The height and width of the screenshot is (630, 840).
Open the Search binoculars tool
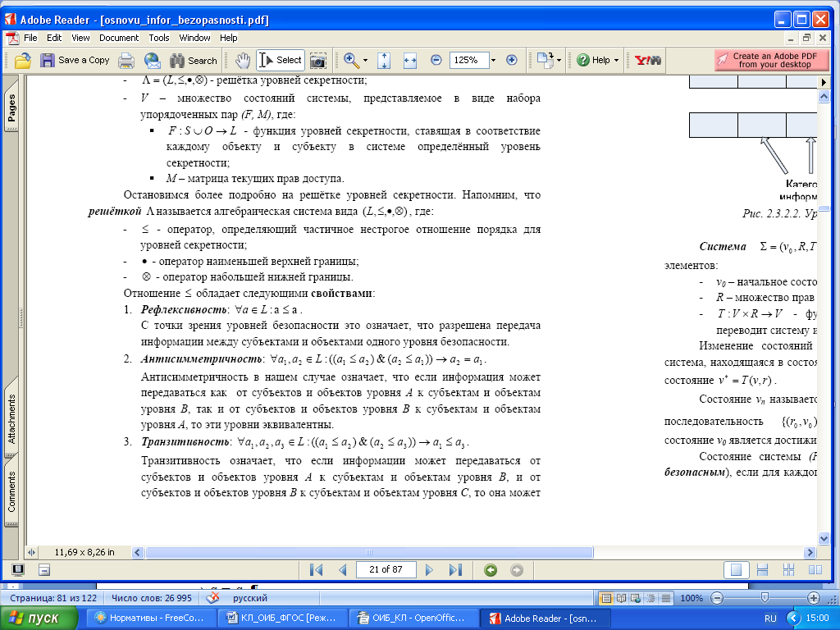pyautogui.click(x=193, y=61)
